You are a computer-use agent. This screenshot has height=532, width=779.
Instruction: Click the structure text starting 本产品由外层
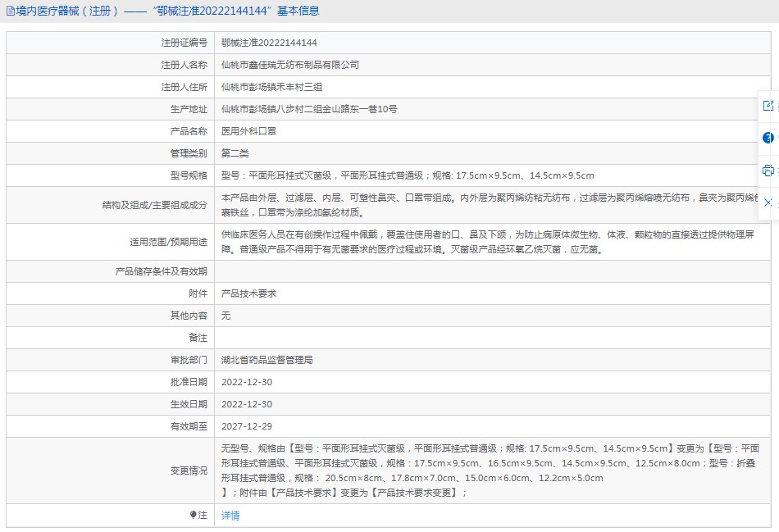coord(490,205)
